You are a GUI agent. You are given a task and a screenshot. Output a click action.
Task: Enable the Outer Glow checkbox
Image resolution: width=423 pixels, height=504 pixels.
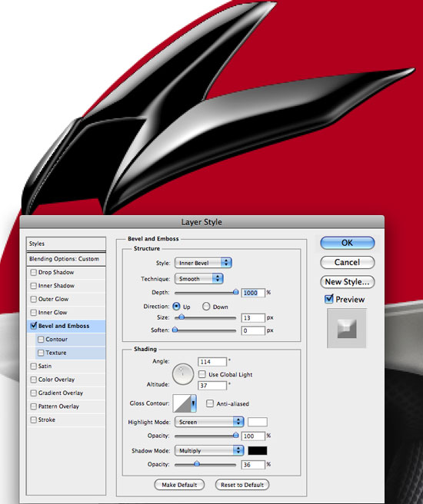(x=33, y=300)
